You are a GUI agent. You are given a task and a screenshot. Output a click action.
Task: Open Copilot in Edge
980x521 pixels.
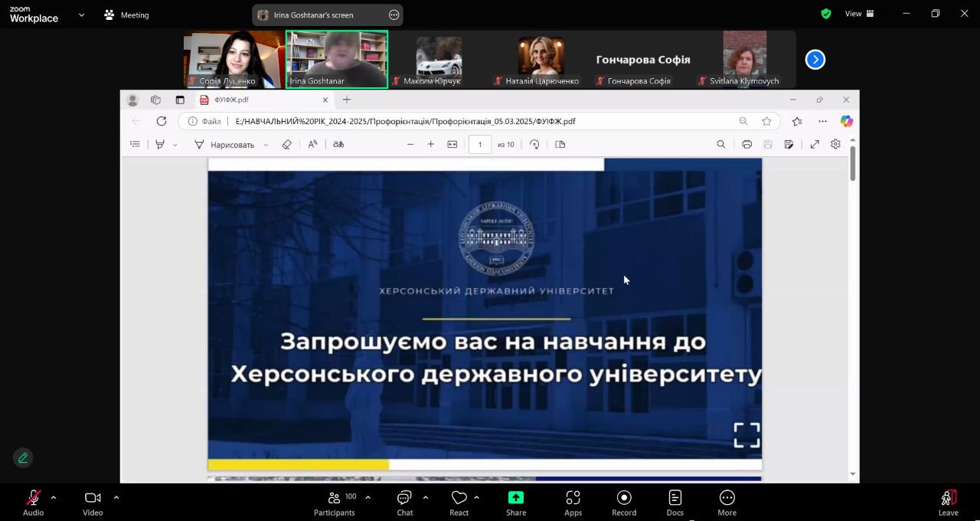coord(846,121)
